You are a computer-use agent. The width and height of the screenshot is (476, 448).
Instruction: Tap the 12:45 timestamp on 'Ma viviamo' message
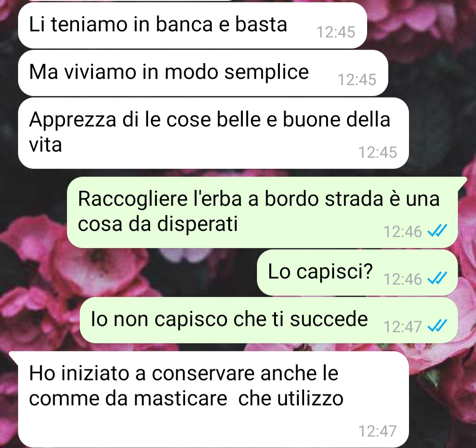pyautogui.click(x=357, y=79)
